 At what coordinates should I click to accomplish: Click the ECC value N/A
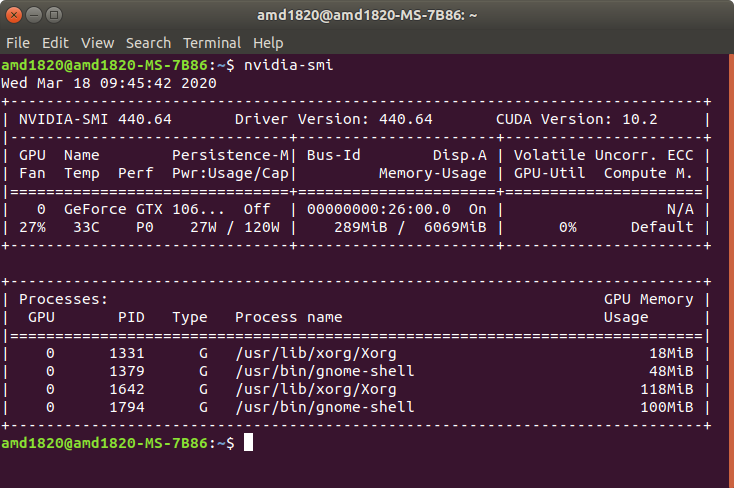[x=680, y=209]
